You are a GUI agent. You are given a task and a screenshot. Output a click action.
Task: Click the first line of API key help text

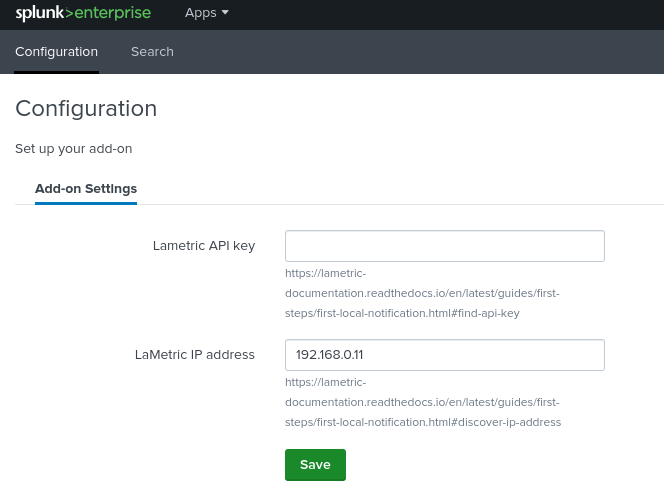pyautogui.click(x=326, y=273)
